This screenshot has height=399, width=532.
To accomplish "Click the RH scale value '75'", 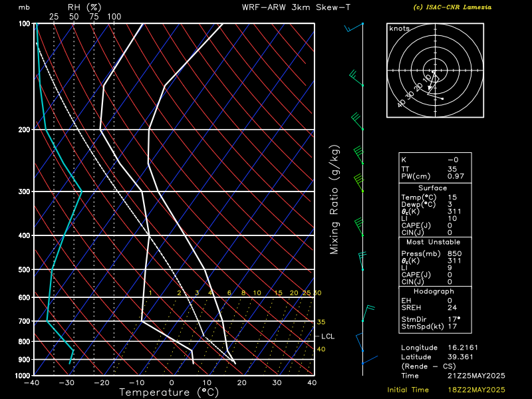I will pyautogui.click(x=94, y=17).
